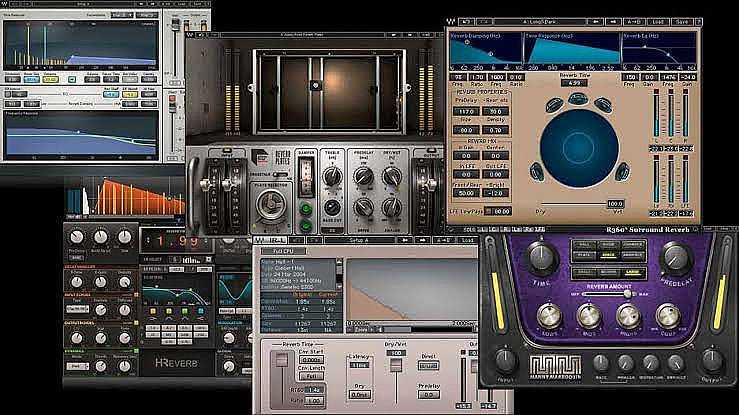Click A->B button in IR-L toolbar
The width and height of the screenshot is (739, 415).
(x=443, y=240)
